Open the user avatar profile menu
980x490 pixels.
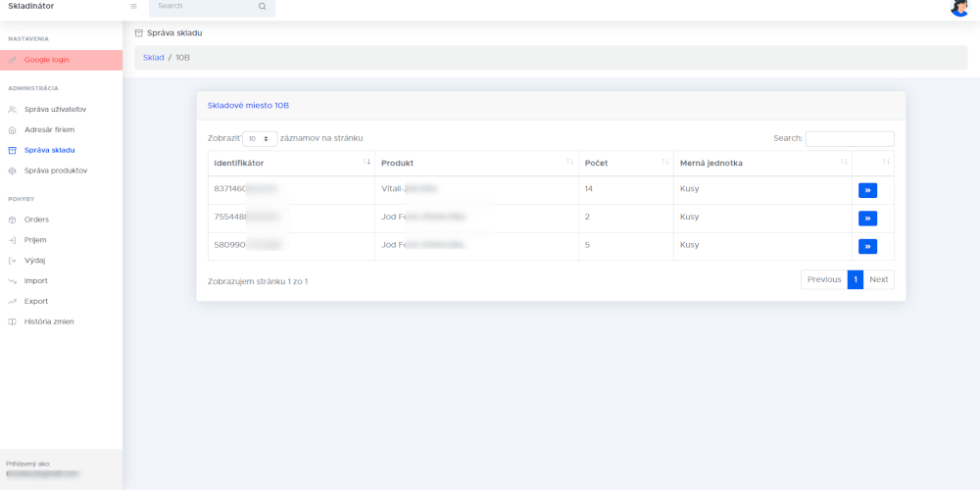(959, 7)
